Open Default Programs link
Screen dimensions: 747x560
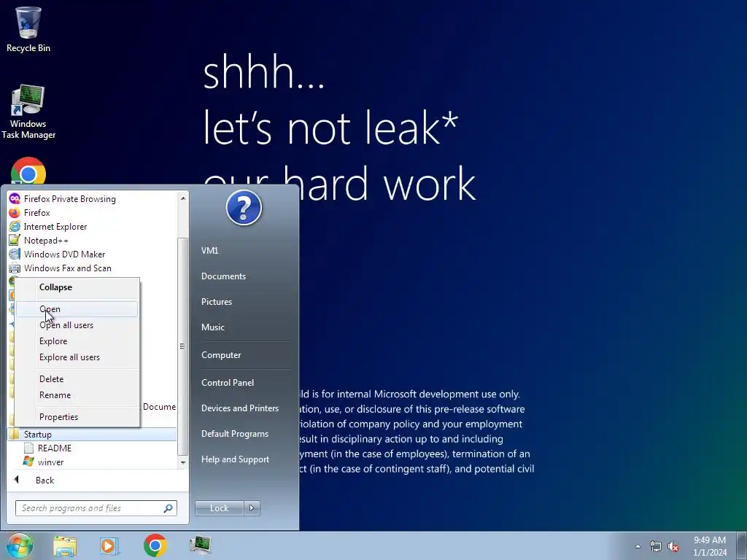coord(235,434)
